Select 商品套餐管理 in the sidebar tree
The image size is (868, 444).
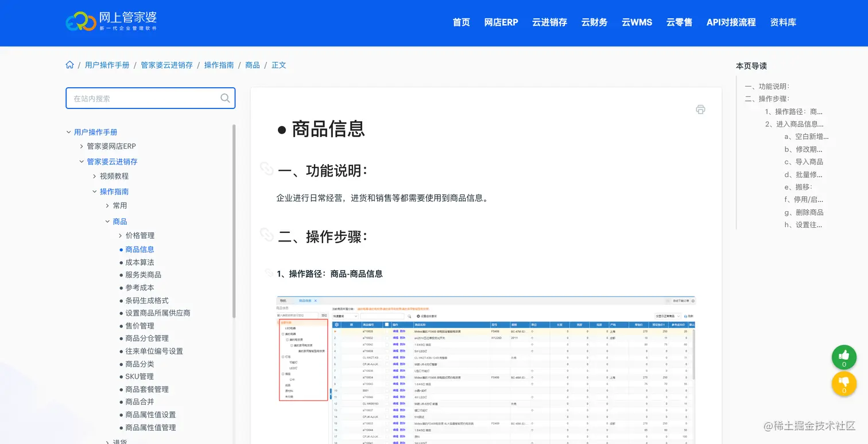[147, 390]
